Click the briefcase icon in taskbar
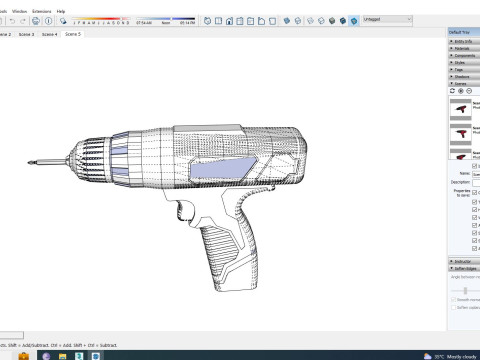Screen dimensions: 480x360 pos(23,356)
